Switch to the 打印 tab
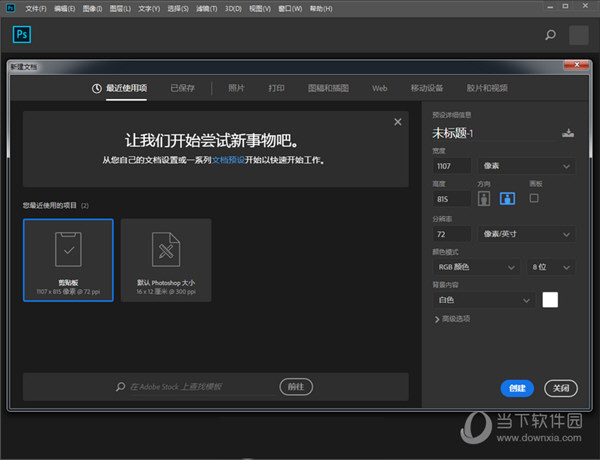Screen dimensions: 600x460 [276, 88]
